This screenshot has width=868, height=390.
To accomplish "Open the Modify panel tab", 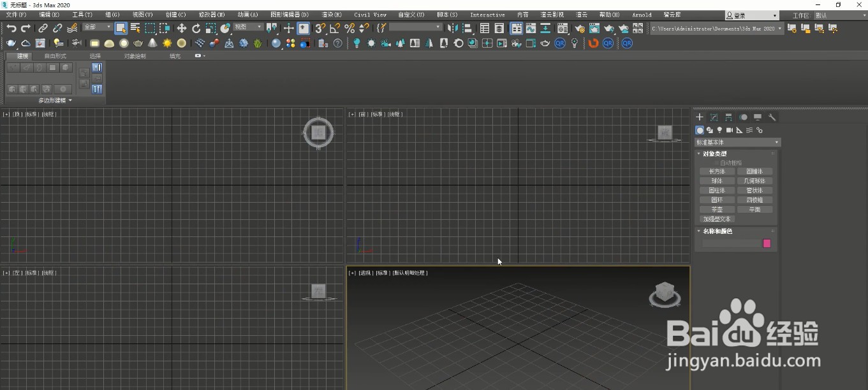I will [714, 117].
